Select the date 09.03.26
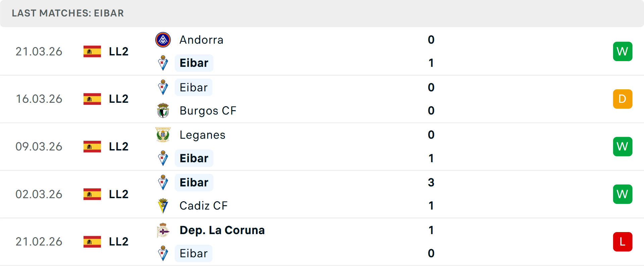 coord(39,146)
